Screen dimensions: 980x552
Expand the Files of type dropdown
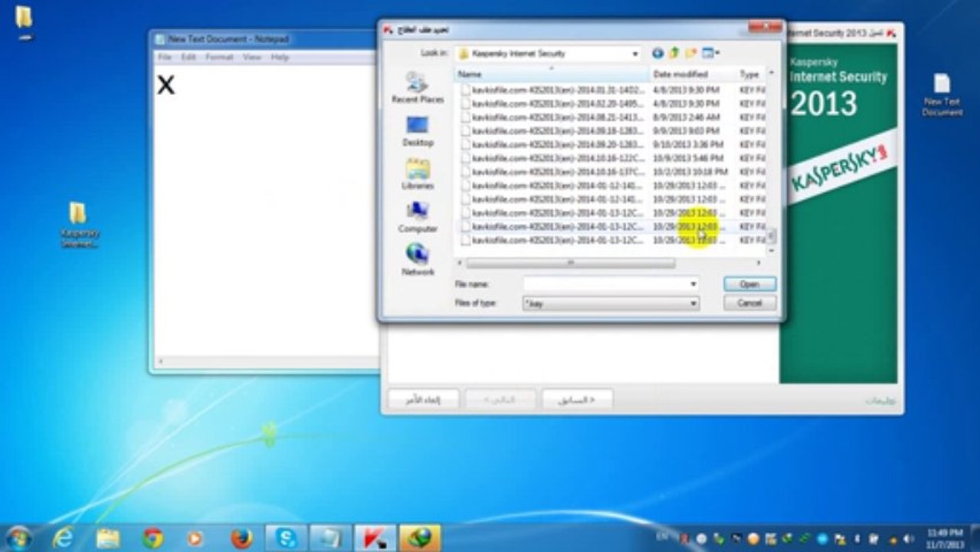pos(693,304)
